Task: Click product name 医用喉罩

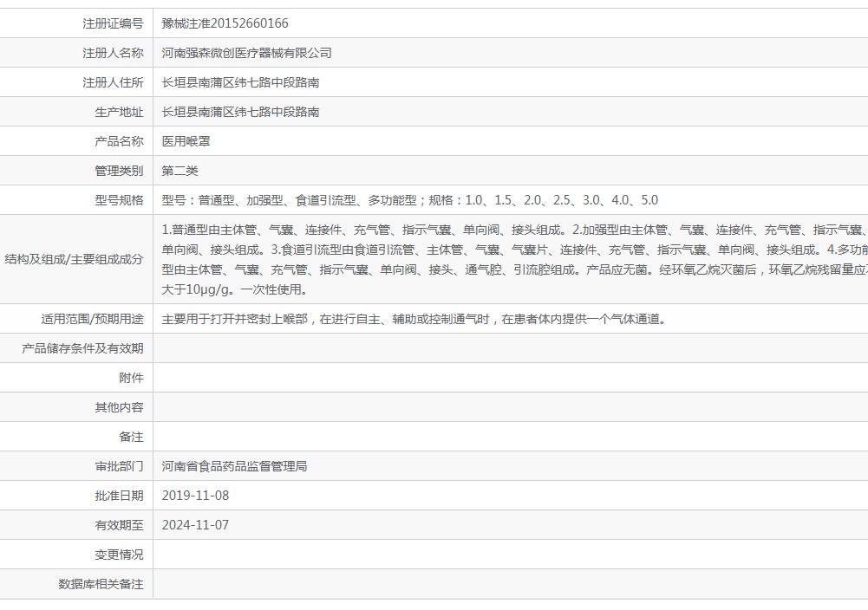Action: 186,141
